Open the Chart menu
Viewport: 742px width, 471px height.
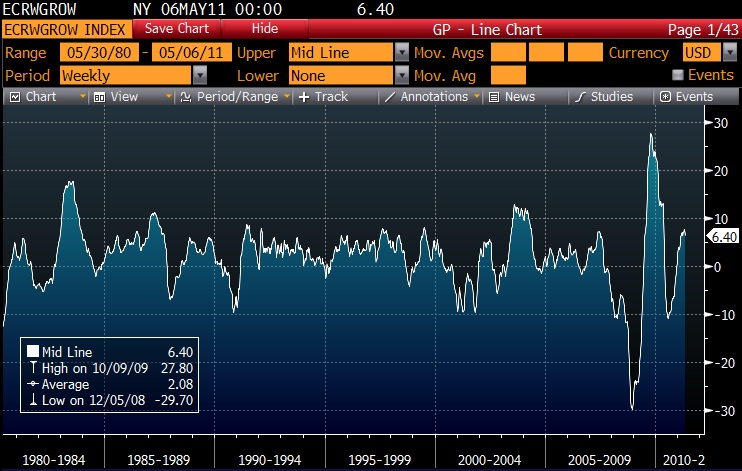(45, 97)
